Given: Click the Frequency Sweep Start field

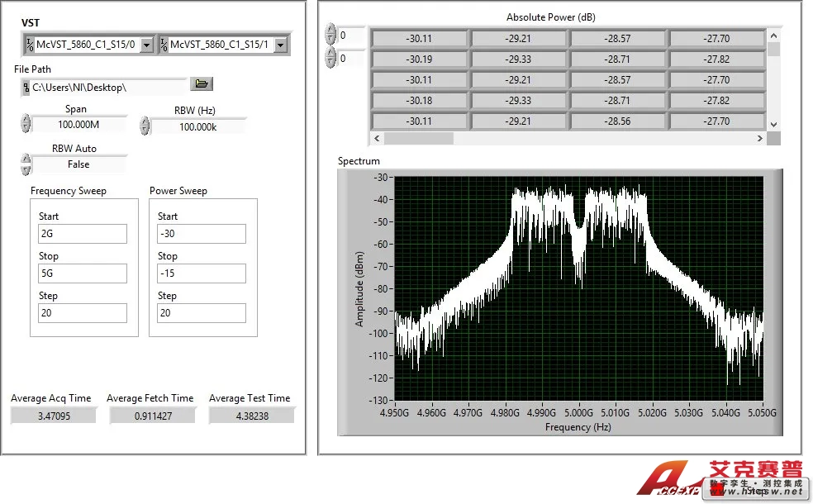Looking at the screenshot, I should click(83, 234).
